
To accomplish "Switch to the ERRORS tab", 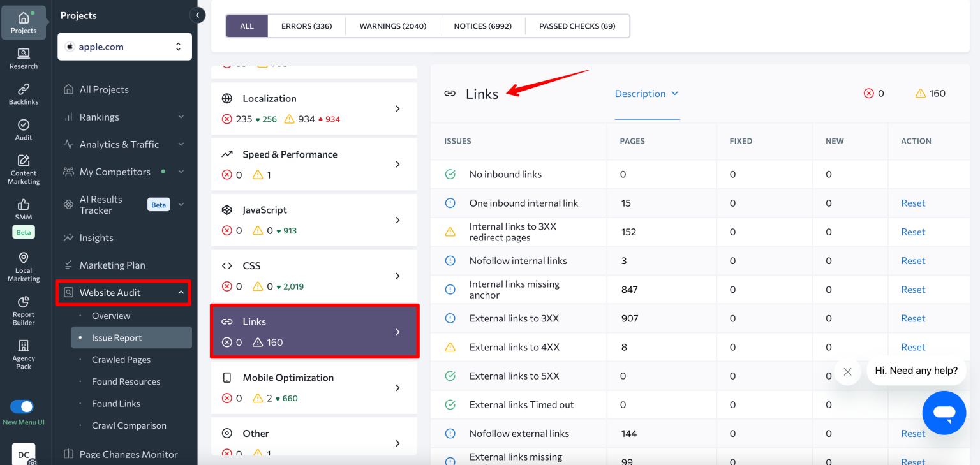I will click(x=307, y=26).
